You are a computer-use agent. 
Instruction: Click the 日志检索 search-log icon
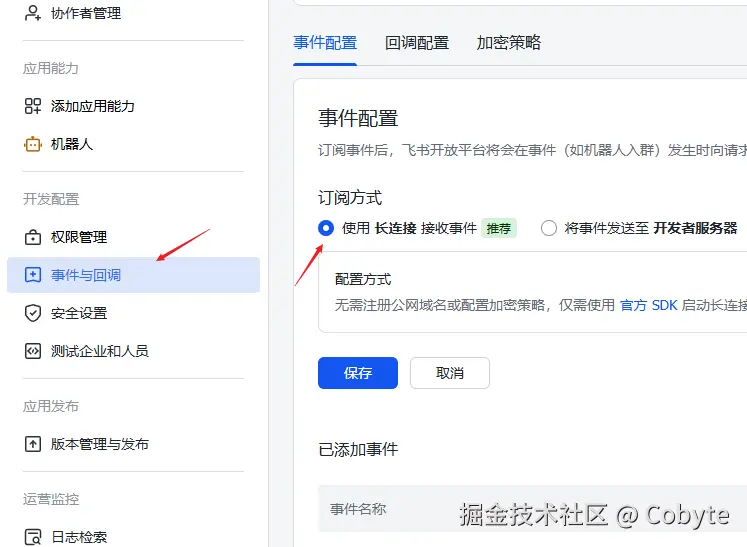point(32,537)
